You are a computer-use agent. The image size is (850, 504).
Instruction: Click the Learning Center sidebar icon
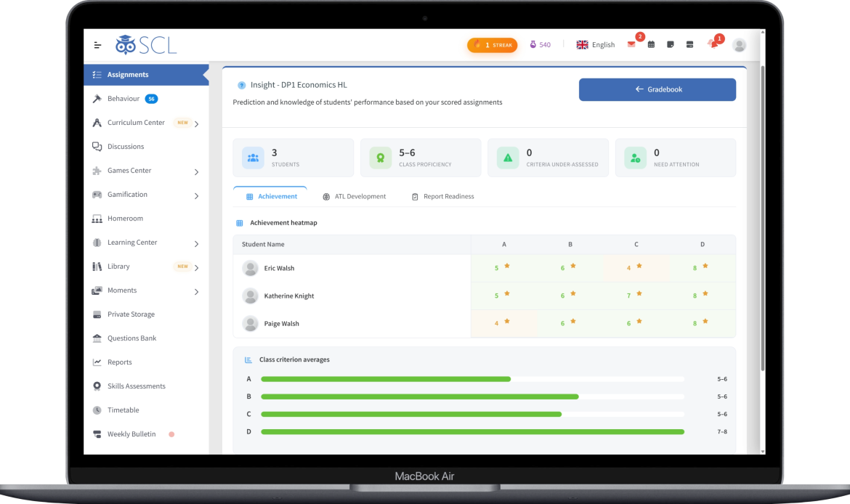point(97,243)
